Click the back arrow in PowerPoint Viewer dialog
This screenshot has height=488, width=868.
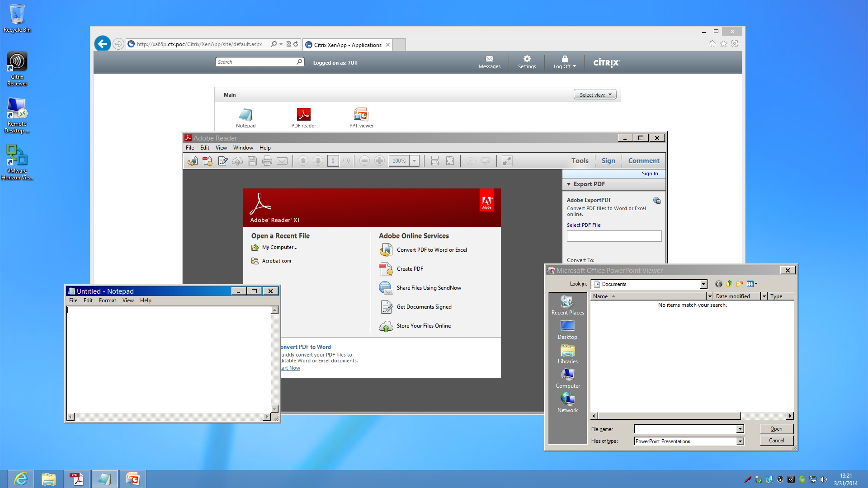pyautogui.click(x=718, y=284)
